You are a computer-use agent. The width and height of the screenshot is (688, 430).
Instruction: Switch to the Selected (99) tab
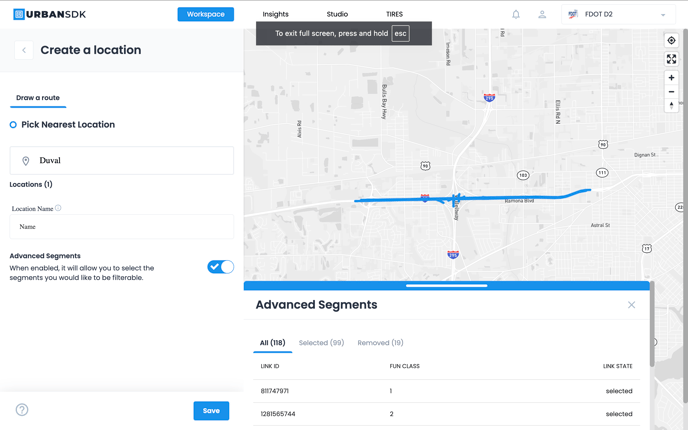click(321, 343)
